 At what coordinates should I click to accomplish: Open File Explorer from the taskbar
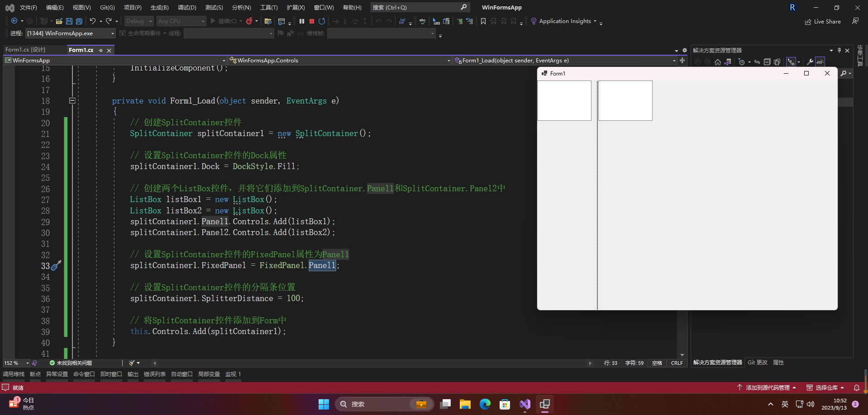pyautogui.click(x=465, y=404)
